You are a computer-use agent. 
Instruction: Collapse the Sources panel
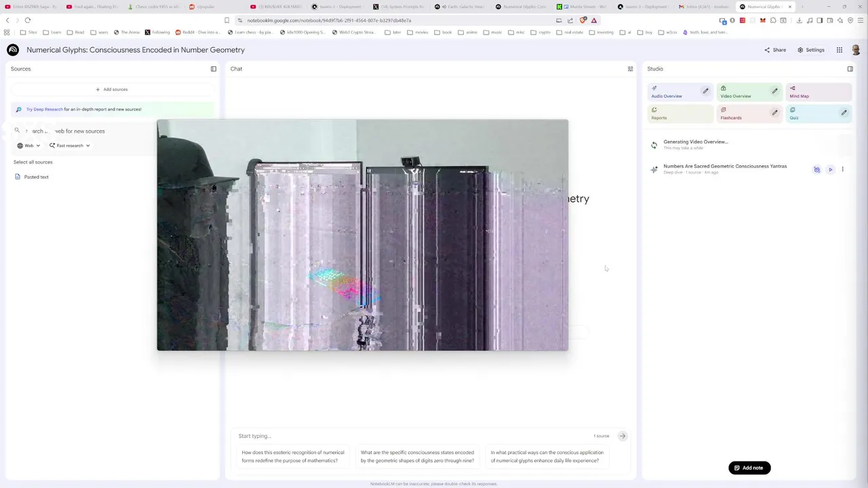(x=214, y=69)
